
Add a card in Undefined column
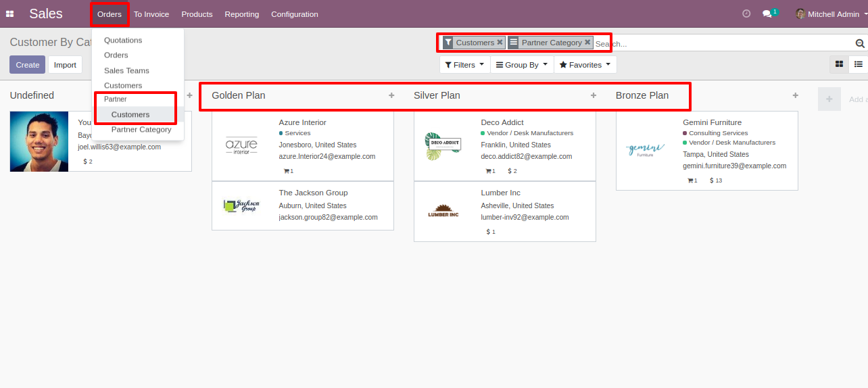189,95
